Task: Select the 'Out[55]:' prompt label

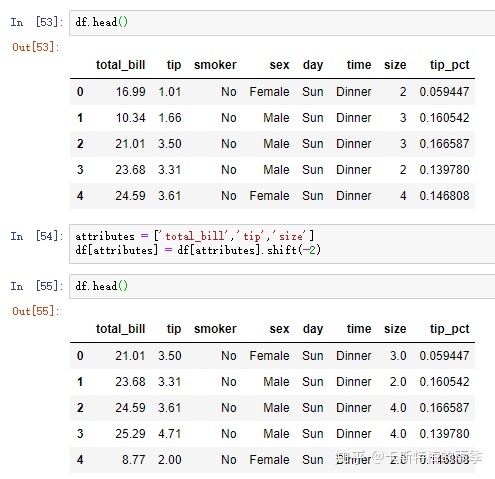Action: (36, 311)
